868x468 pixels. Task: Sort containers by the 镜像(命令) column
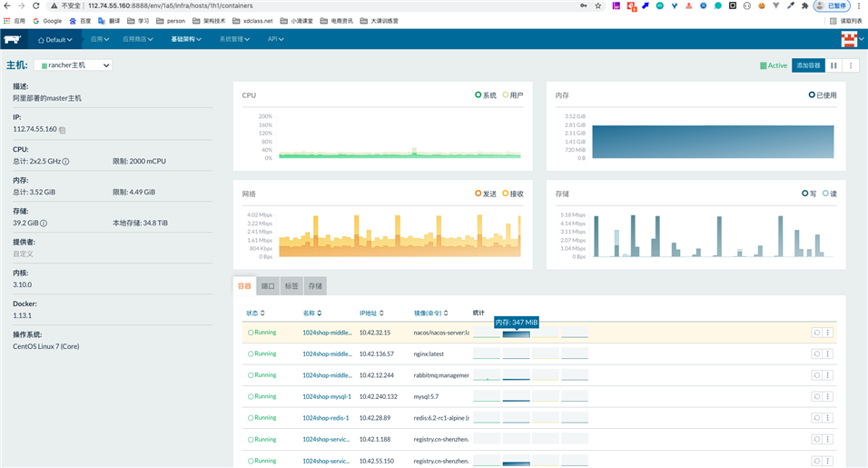pos(430,314)
